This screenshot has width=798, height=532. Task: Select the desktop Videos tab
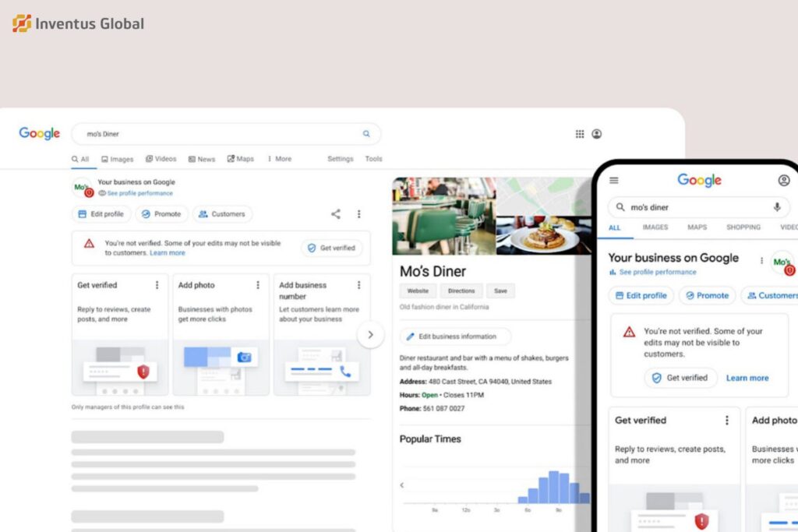tap(161, 159)
